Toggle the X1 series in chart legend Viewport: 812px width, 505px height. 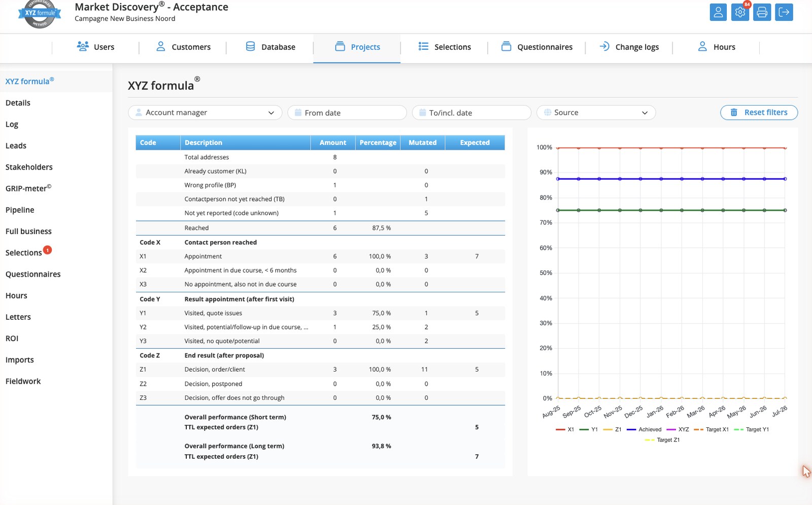pos(565,429)
